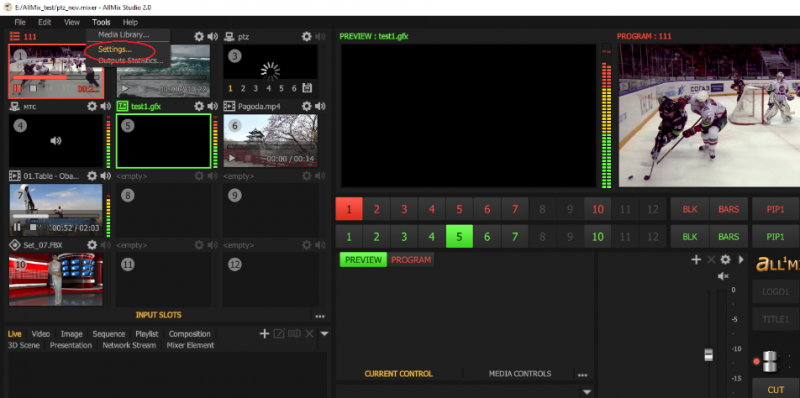Viewport: 800px width, 398px height.
Task: Open the Edit menu
Action: pyautogui.click(x=44, y=22)
